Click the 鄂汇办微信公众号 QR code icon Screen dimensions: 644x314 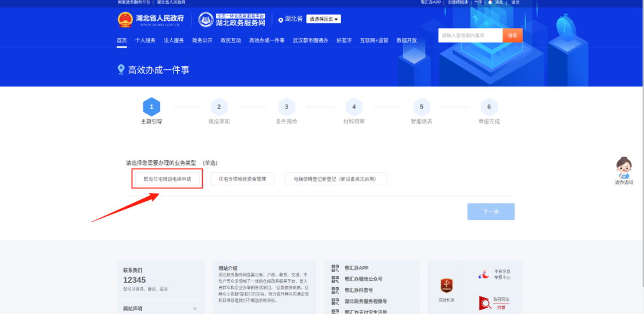(x=335, y=279)
